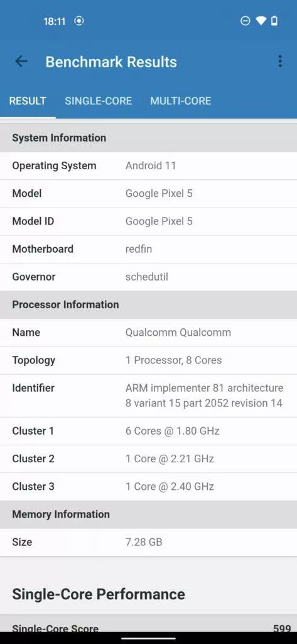Tap the Motherboard redfin row

coord(148,249)
